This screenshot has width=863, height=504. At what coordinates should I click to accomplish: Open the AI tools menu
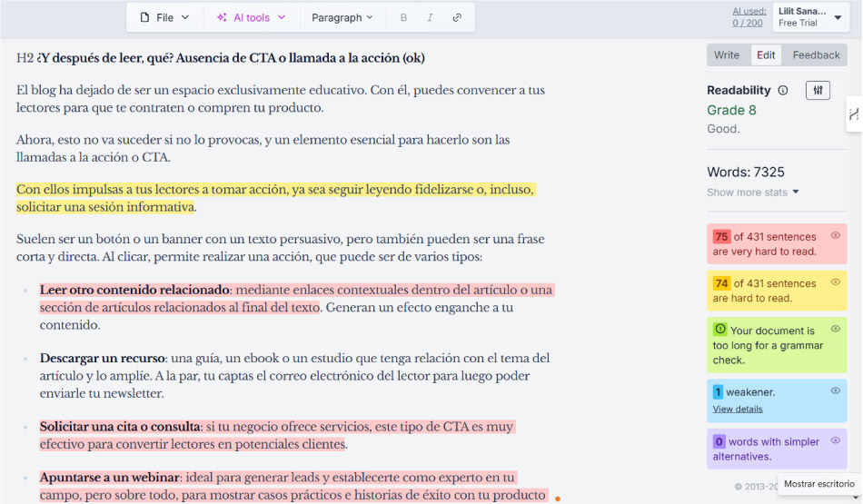click(251, 17)
